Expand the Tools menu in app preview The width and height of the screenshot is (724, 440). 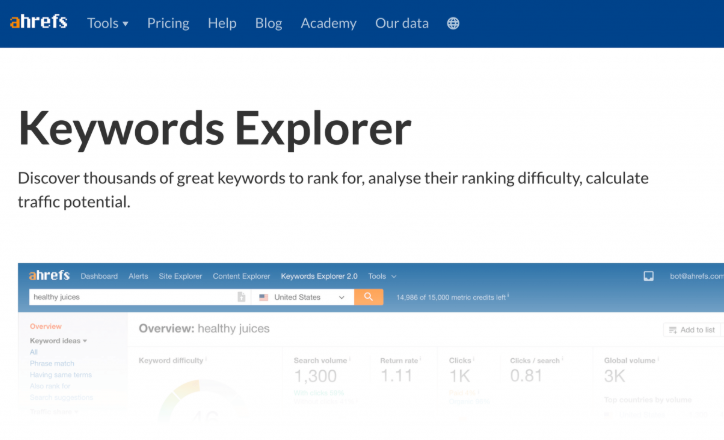pos(382,276)
